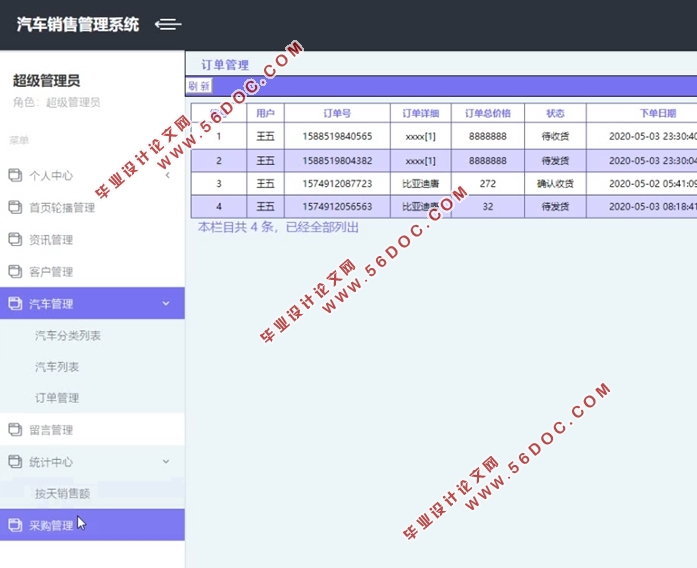The width and height of the screenshot is (697, 568).
Task: Click the 订单详细 column header
Action: [421, 113]
